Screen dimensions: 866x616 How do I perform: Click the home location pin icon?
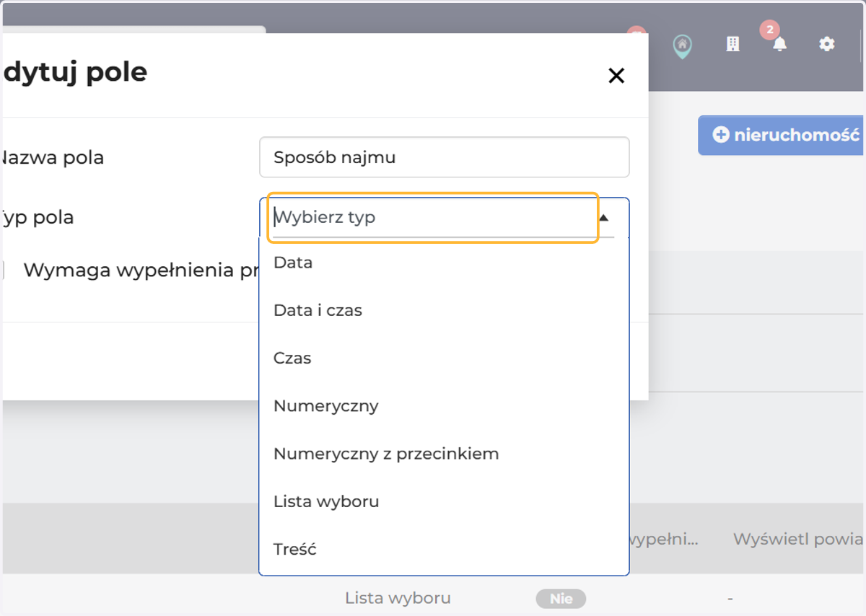[681, 46]
